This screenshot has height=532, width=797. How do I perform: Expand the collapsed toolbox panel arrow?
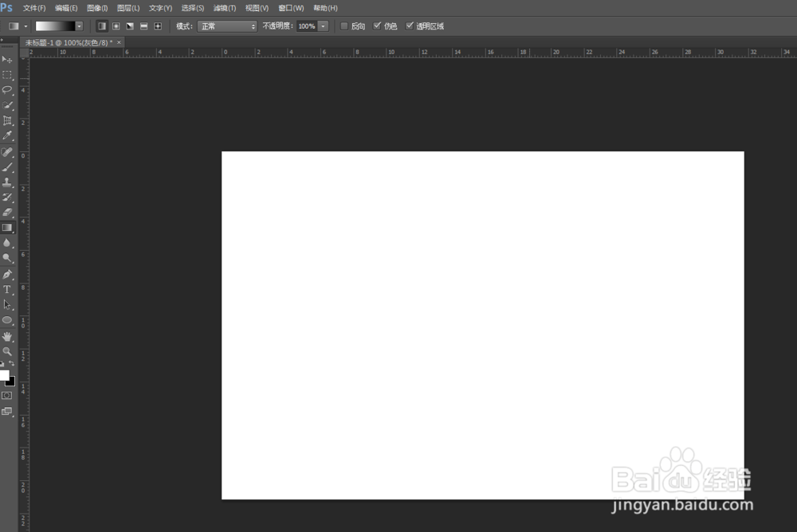(x=2, y=39)
